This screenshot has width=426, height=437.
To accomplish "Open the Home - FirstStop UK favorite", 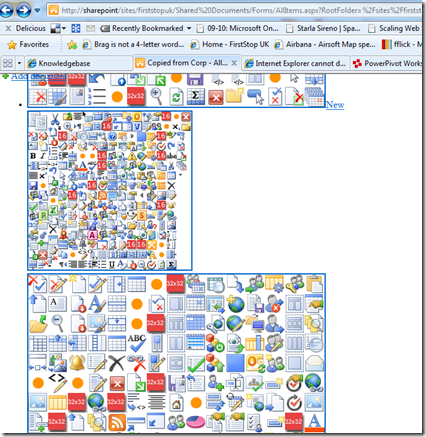I will point(230,44).
